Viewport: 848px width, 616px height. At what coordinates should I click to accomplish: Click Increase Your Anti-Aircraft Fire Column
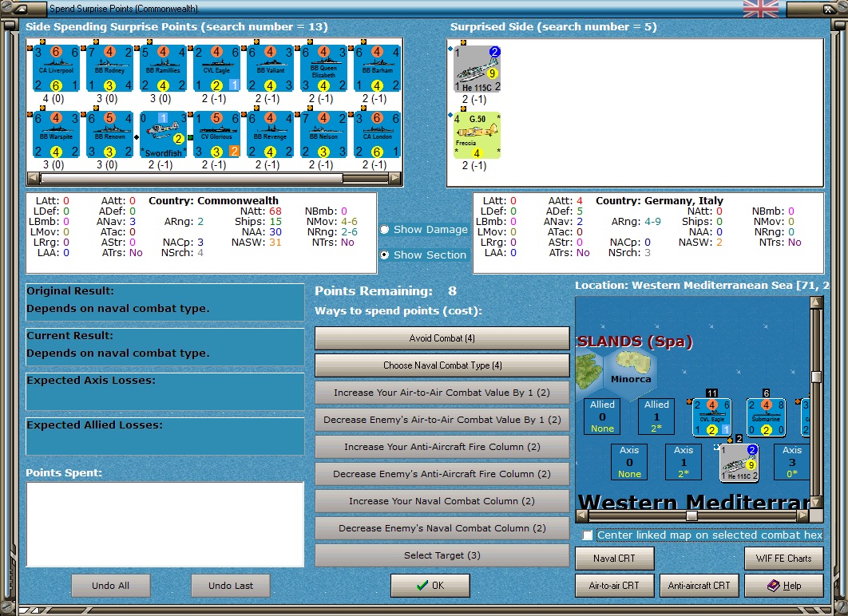coord(442,447)
